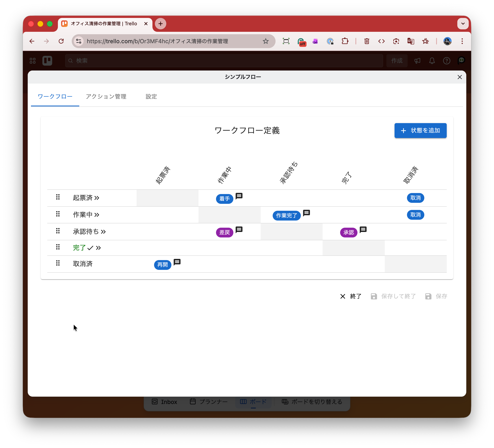Grab drag handle of 起票済 row
Viewport: 494px width, 448px height.
click(58, 197)
